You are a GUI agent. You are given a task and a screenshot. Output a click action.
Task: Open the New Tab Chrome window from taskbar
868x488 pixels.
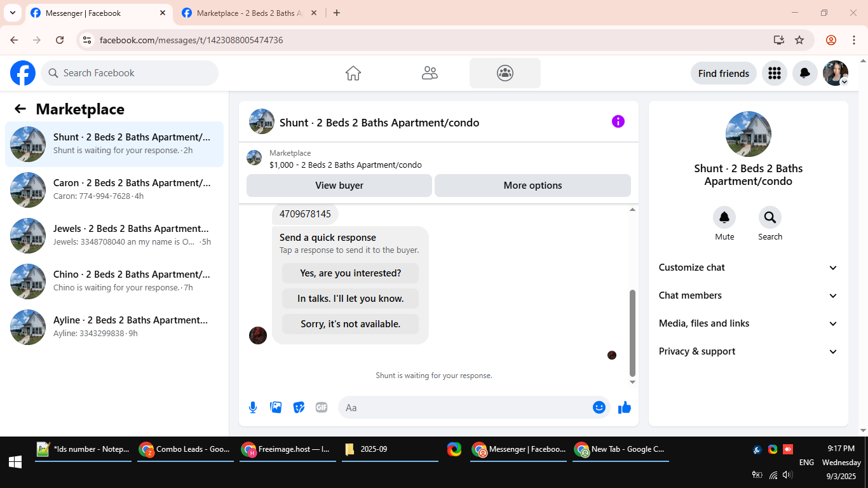(x=621, y=449)
